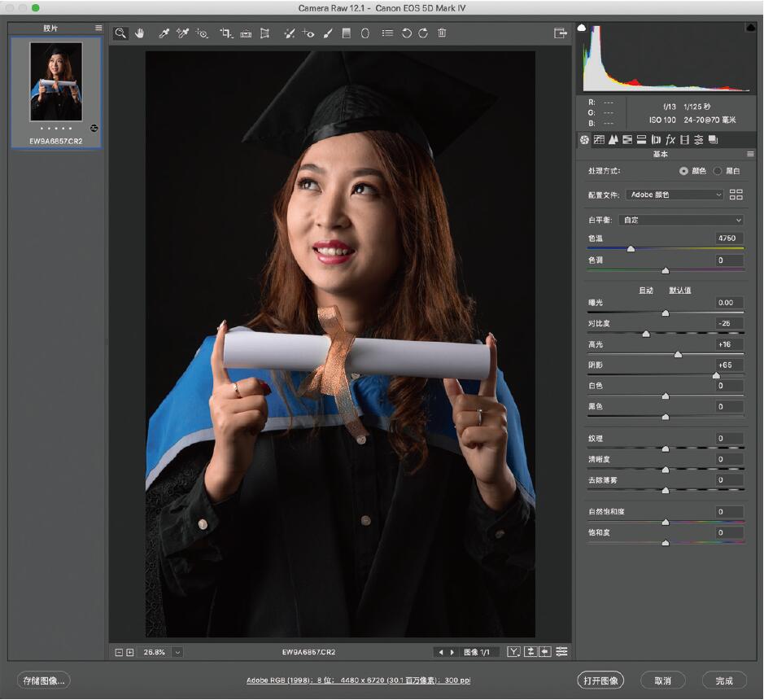Copy current settings to Before

click(545, 652)
